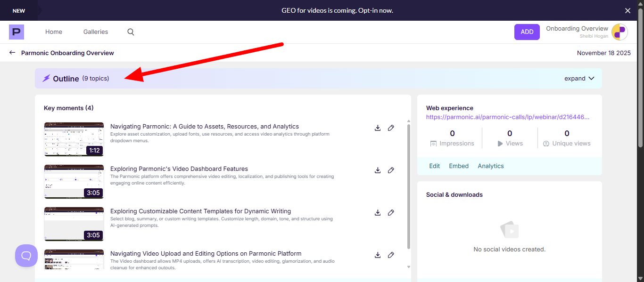This screenshot has height=282, width=644.
Task: Open the Navigating Video Upload thumbnail
Action: [74, 259]
